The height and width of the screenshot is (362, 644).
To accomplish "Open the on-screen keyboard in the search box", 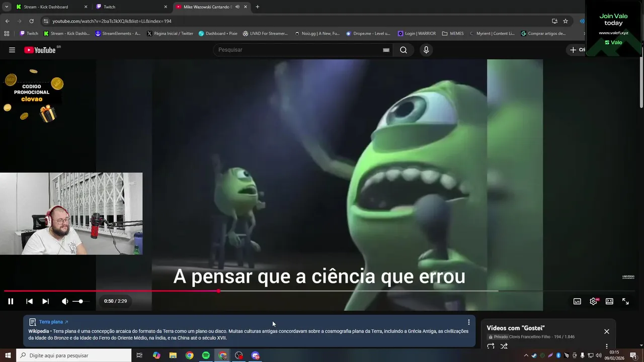I will pos(386,50).
